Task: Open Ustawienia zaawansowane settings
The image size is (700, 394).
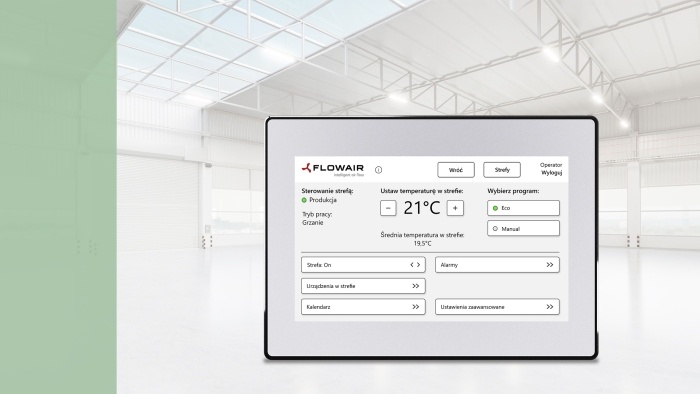Action: tap(497, 307)
